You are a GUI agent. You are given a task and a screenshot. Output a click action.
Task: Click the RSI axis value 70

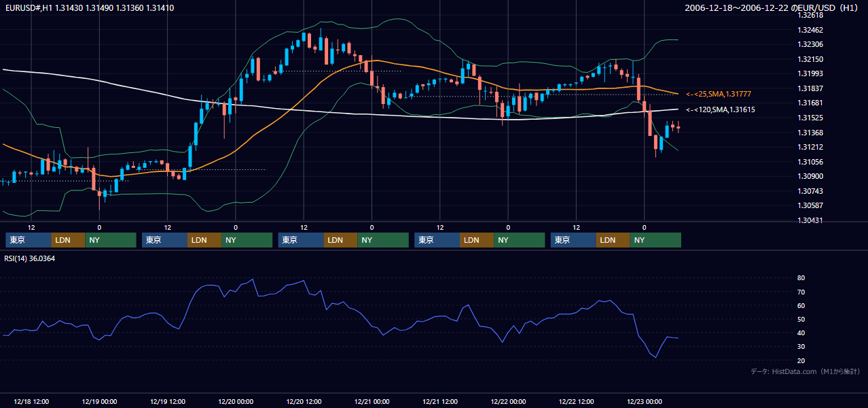point(801,292)
